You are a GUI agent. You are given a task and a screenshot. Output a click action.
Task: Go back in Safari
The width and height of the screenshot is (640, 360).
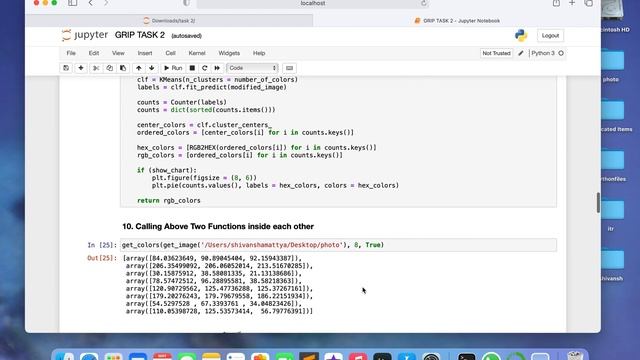click(91, 3)
